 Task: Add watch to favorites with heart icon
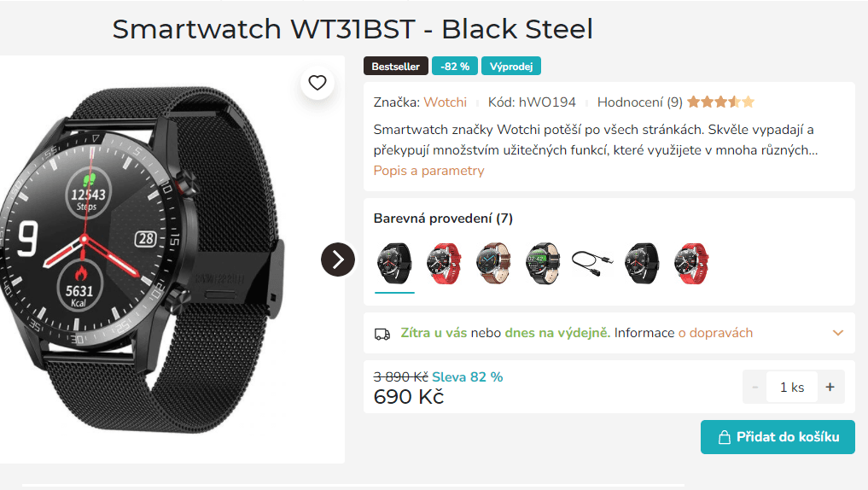tap(317, 83)
